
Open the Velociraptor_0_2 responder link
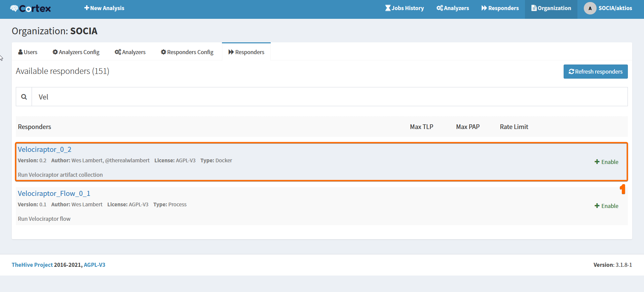(x=45, y=150)
